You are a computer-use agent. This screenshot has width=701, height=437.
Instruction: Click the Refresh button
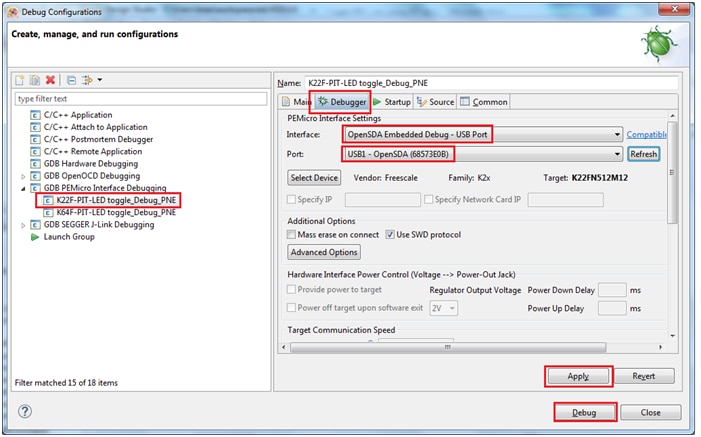pyautogui.click(x=643, y=154)
